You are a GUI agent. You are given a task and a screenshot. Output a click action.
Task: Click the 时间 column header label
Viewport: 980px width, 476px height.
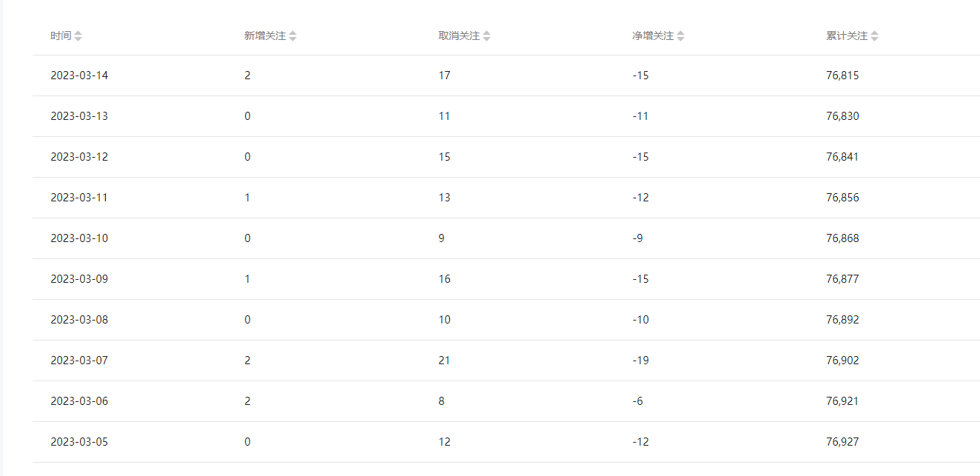point(61,36)
